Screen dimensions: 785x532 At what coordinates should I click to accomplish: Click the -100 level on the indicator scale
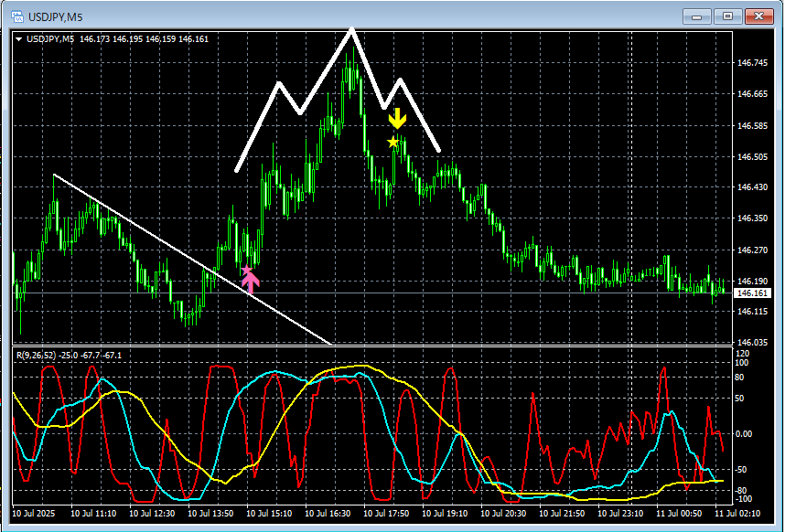click(x=743, y=499)
